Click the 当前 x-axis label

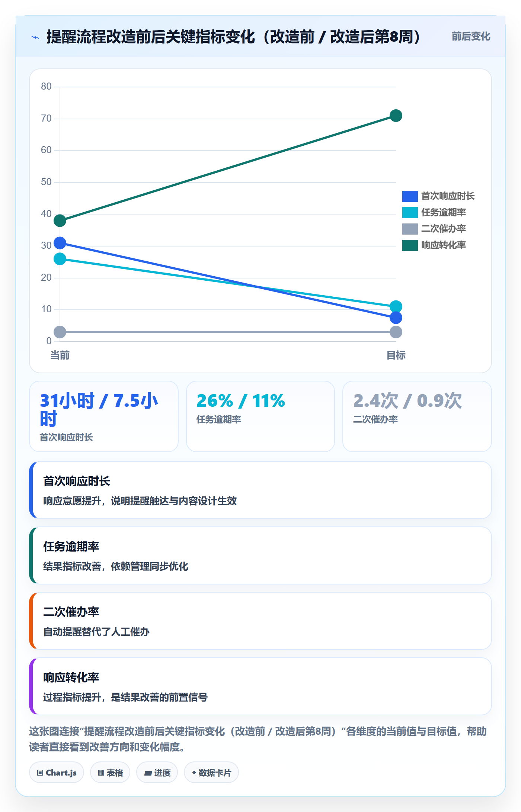[60, 355]
